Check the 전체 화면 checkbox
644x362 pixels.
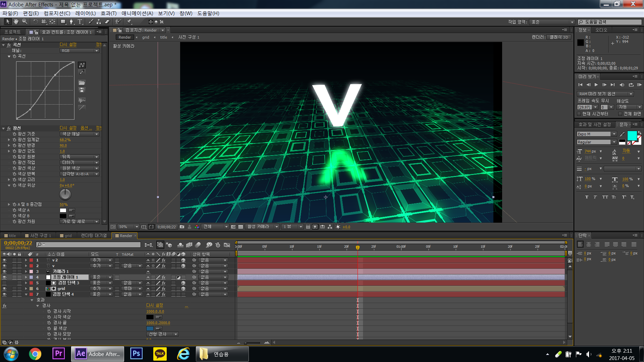(x=620, y=114)
